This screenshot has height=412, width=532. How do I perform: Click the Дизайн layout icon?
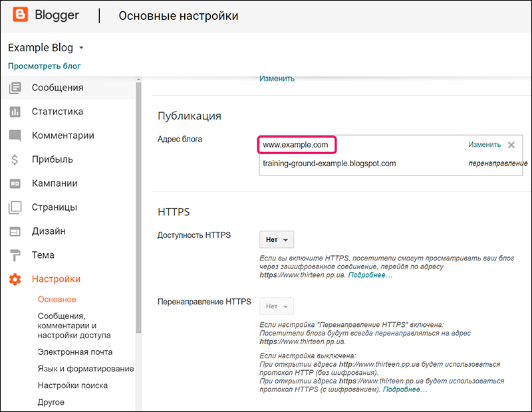click(x=15, y=231)
